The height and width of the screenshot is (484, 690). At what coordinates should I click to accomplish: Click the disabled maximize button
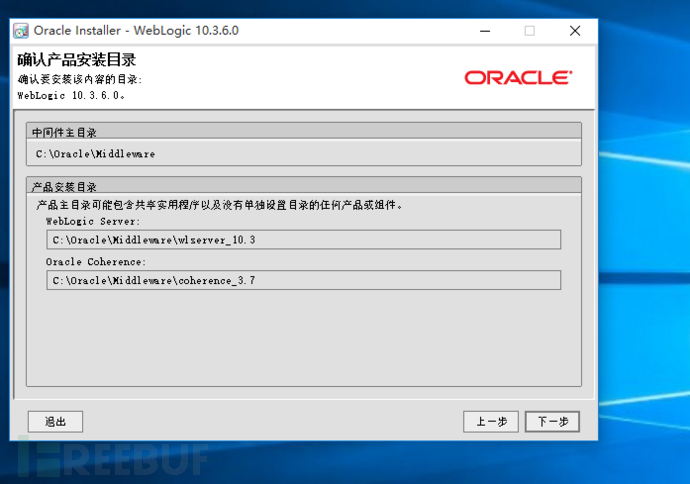click(x=530, y=31)
